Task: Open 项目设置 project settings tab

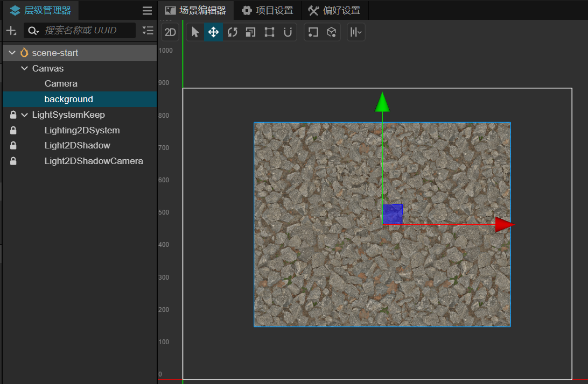Action: click(268, 11)
